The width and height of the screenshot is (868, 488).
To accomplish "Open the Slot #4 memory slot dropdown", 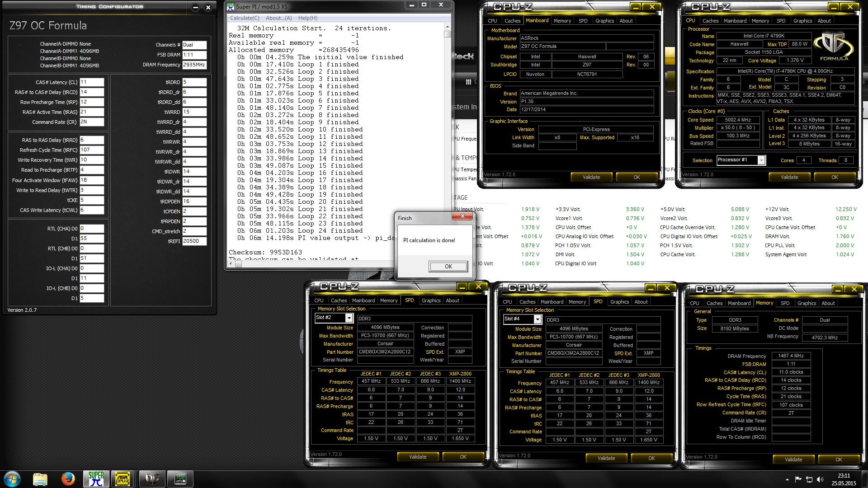I will [537, 319].
